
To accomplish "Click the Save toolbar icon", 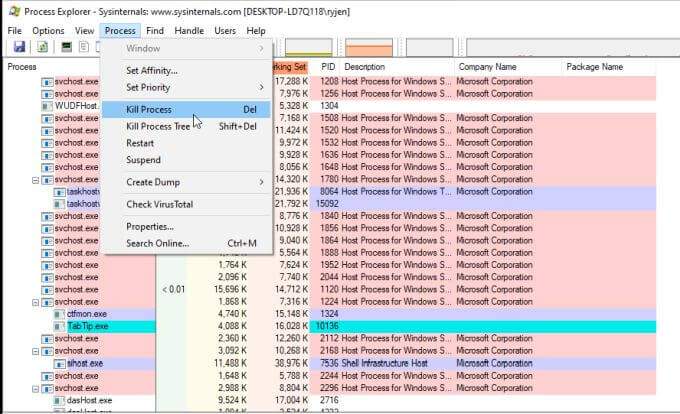I will tap(19, 47).
